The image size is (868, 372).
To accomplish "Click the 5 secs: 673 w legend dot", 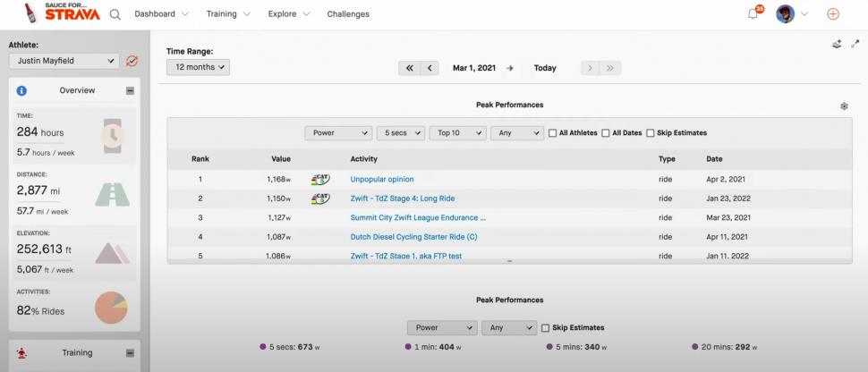I will click(263, 347).
